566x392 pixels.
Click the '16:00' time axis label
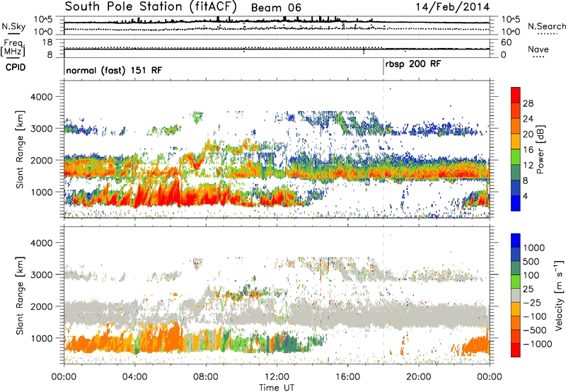(x=347, y=377)
